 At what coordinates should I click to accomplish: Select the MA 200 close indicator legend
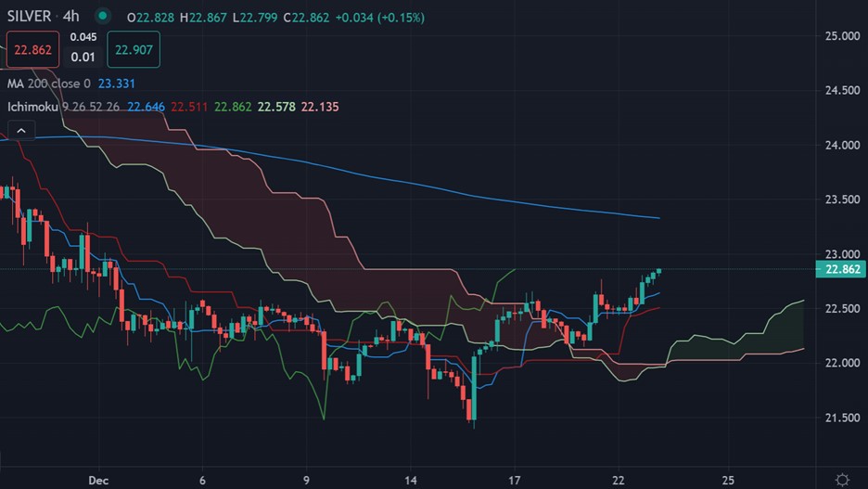point(49,84)
